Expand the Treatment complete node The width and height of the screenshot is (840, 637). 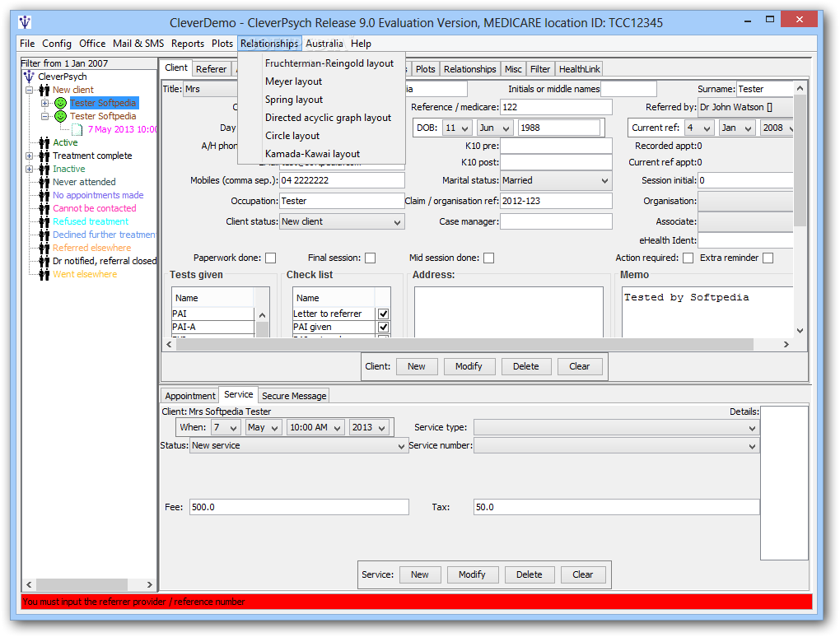30,156
